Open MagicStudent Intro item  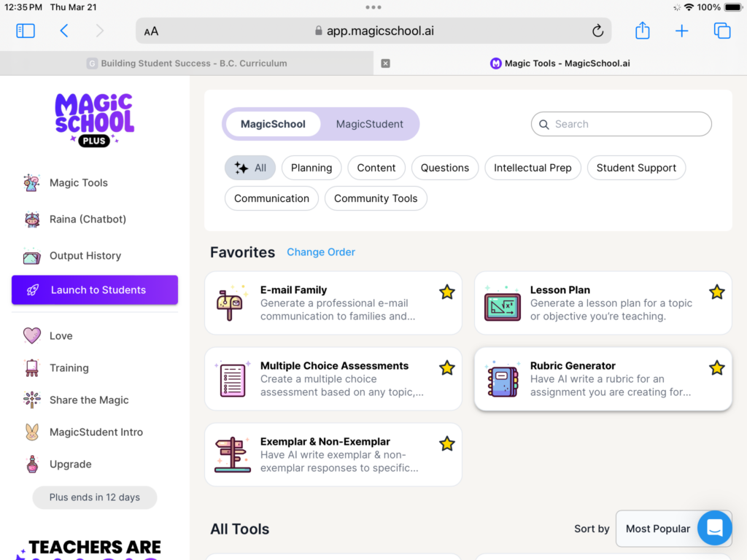tap(95, 432)
